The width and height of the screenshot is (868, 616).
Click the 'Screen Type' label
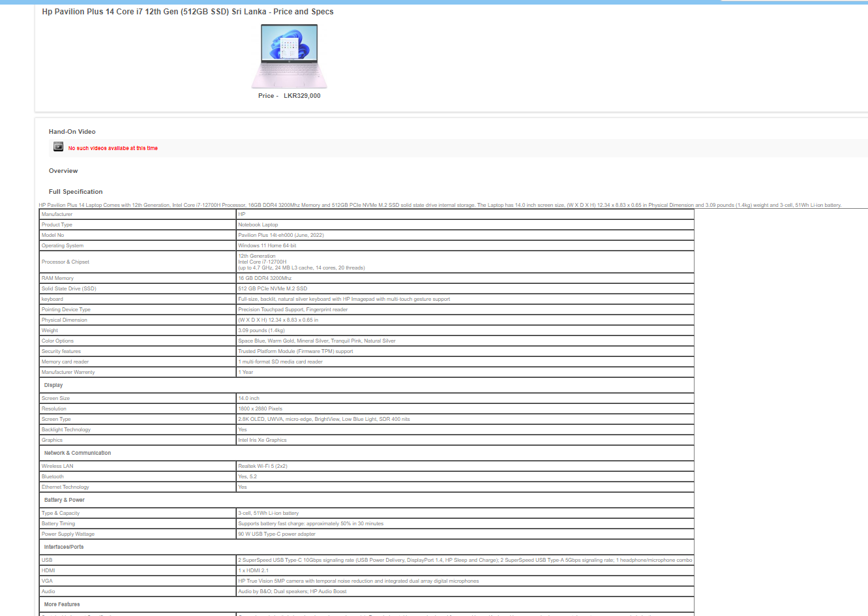point(56,419)
